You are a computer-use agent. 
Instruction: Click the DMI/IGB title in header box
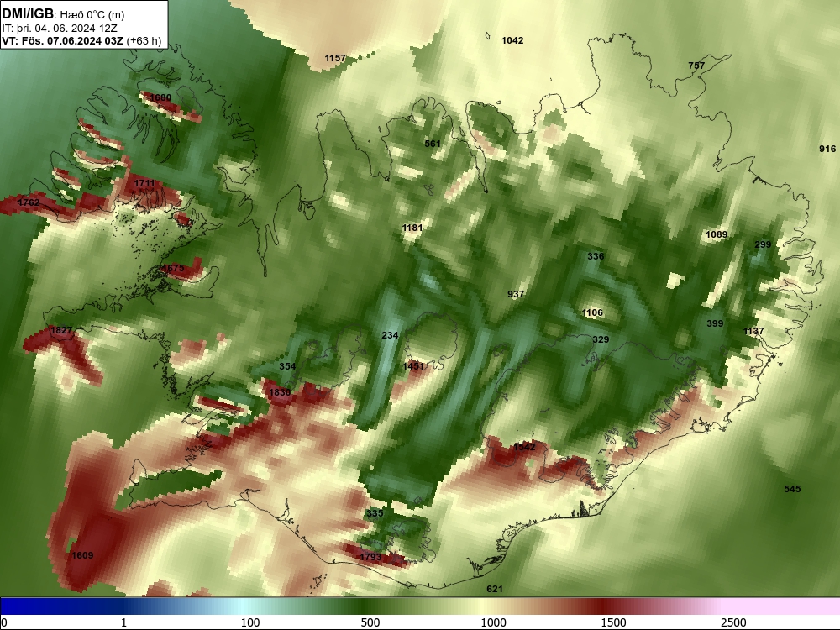[x=28, y=14]
